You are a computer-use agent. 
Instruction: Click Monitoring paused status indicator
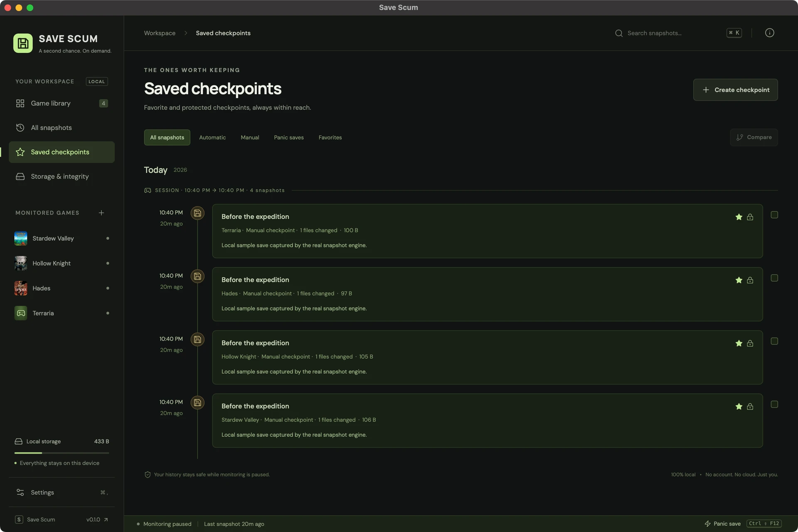click(x=164, y=524)
